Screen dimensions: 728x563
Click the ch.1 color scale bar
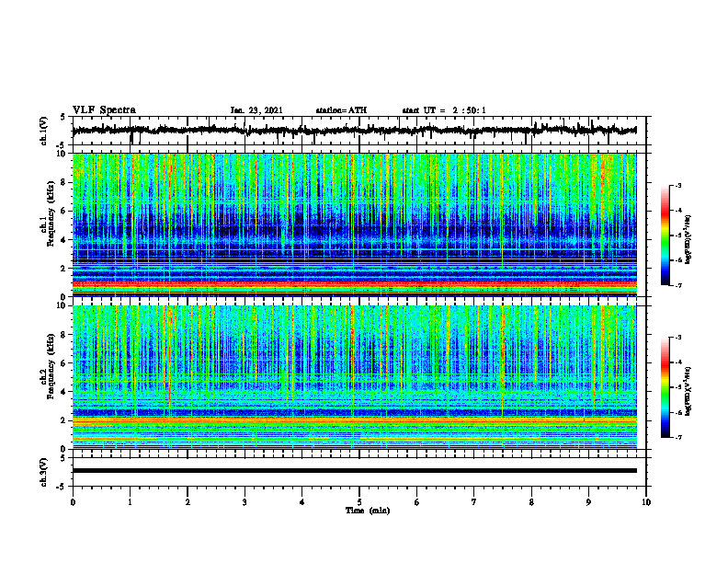click(x=665, y=236)
